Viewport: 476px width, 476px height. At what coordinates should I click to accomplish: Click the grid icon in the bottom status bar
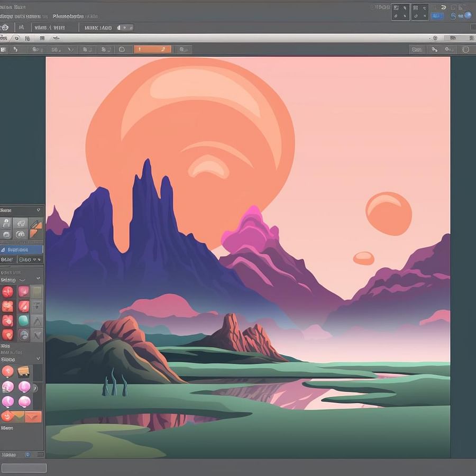coord(40,454)
